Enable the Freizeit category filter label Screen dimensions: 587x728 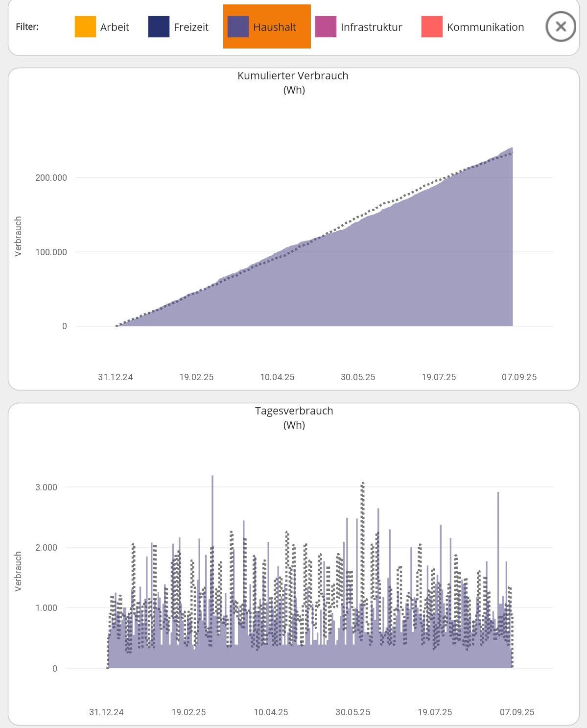tap(191, 27)
